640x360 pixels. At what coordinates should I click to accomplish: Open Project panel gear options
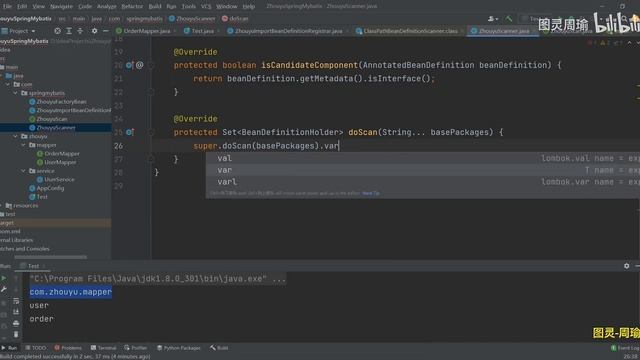coord(94,31)
